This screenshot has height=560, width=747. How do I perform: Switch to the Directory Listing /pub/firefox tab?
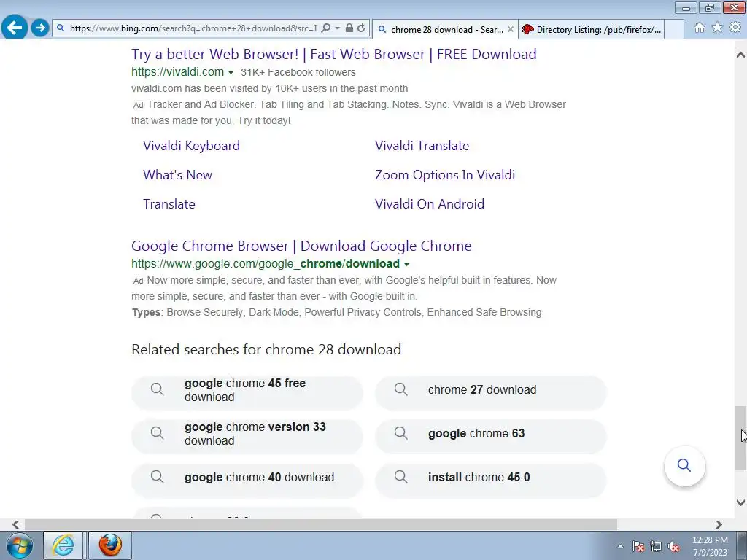(x=591, y=29)
